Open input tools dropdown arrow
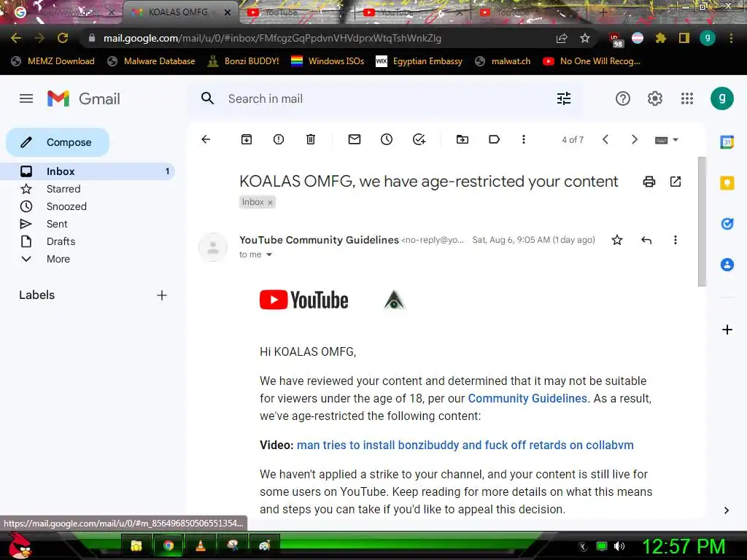 pyautogui.click(x=675, y=140)
